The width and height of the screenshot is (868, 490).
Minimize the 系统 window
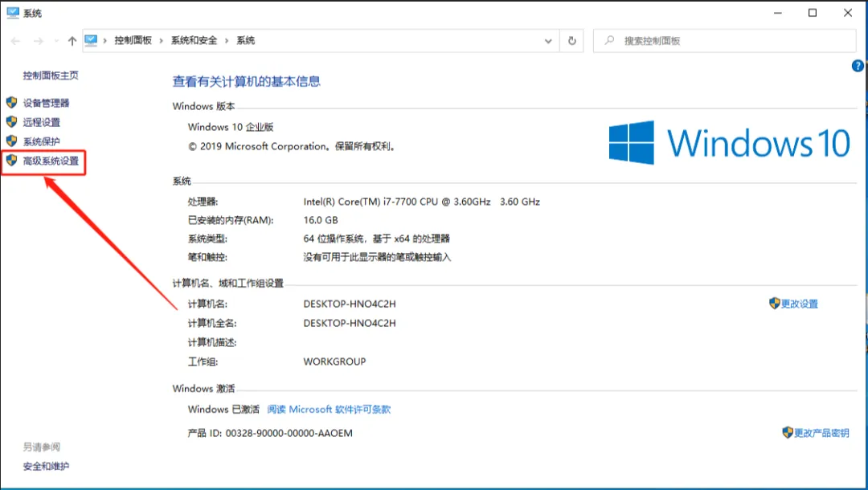pyautogui.click(x=778, y=13)
